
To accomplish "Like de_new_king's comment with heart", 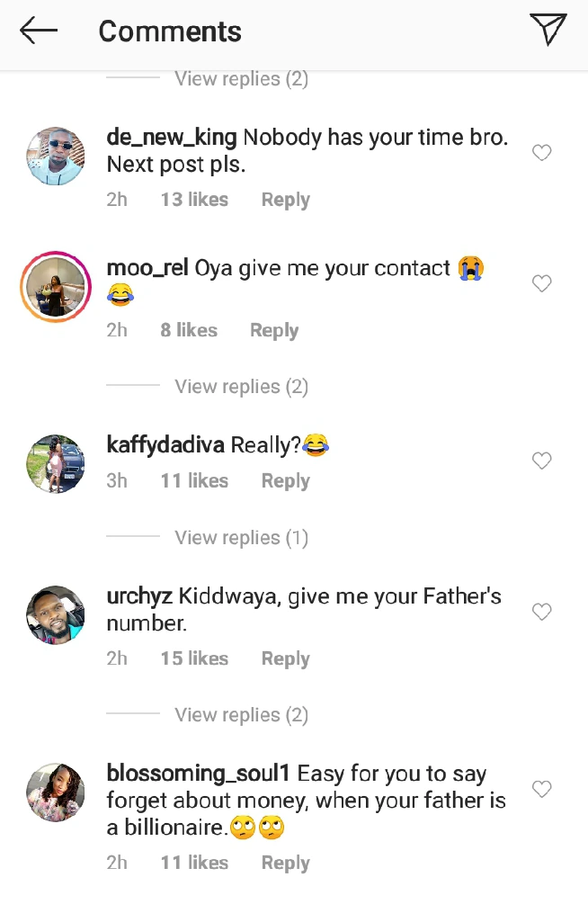I will coord(541,153).
